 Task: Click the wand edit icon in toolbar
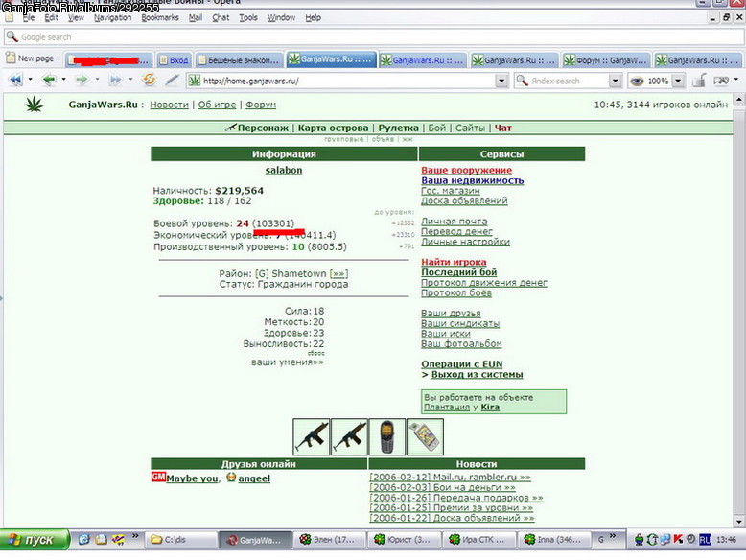click(172, 80)
